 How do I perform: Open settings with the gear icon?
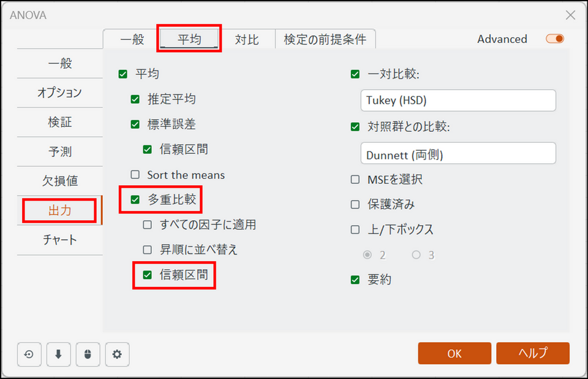[117, 354]
